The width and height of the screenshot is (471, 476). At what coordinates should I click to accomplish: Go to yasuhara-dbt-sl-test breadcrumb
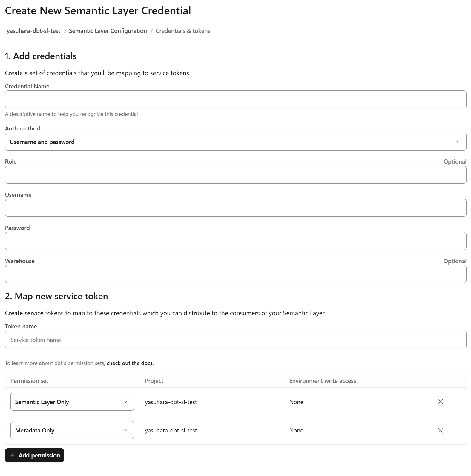(x=33, y=31)
